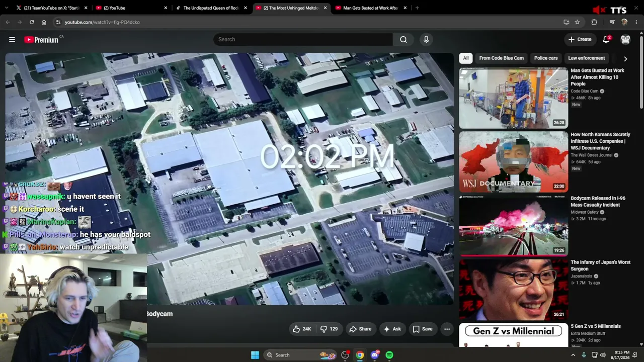644x362 pixels.
Task: Bookmark this page with the star
Action: [x=577, y=22]
